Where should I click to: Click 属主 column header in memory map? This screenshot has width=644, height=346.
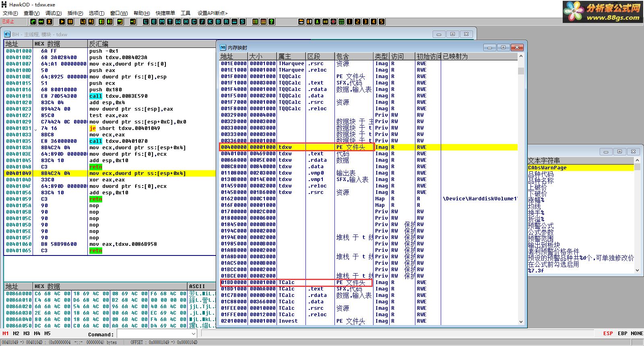(x=291, y=56)
